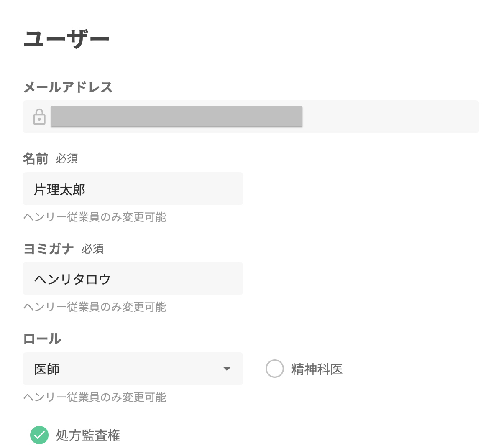Click the ロール dropdown arrow
The image size is (501, 448).
coord(227,369)
